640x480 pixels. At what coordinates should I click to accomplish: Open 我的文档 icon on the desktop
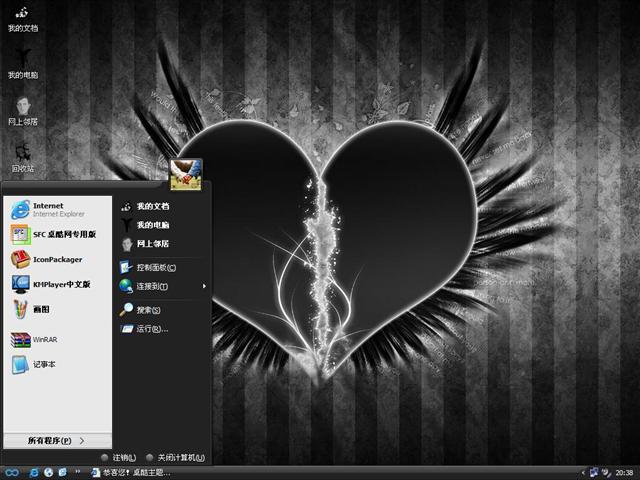pyautogui.click(x=23, y=20)
